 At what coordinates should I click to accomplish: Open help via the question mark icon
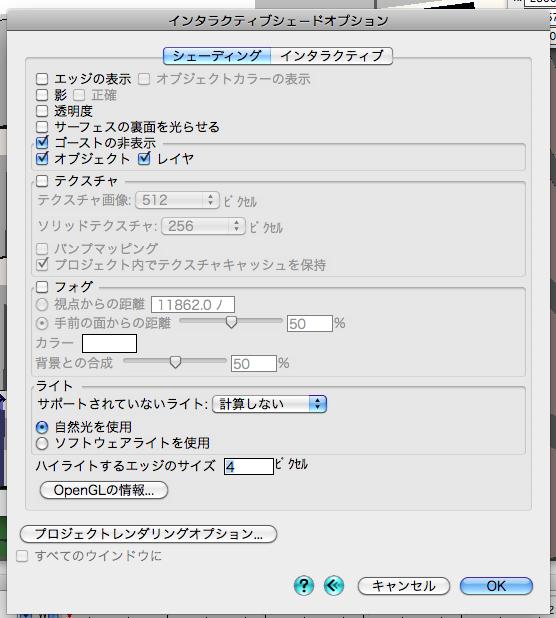pos(304,586)
